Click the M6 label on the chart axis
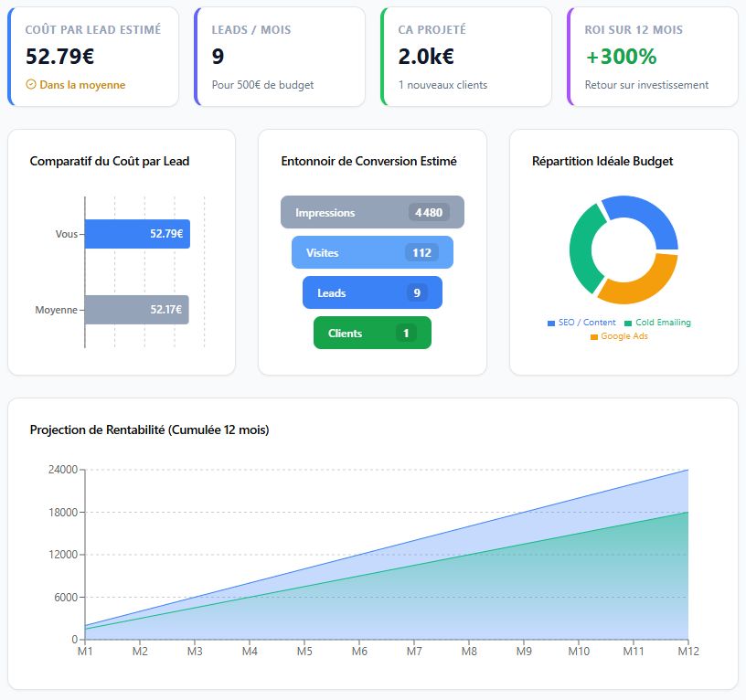Viewport: 746px width, 700px height. tap(359, 652)
